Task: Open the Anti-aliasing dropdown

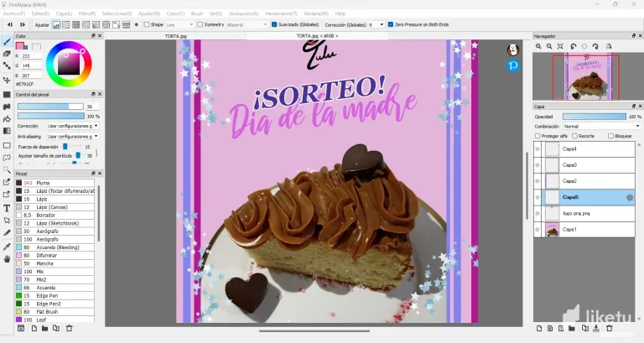Action: 73,137
